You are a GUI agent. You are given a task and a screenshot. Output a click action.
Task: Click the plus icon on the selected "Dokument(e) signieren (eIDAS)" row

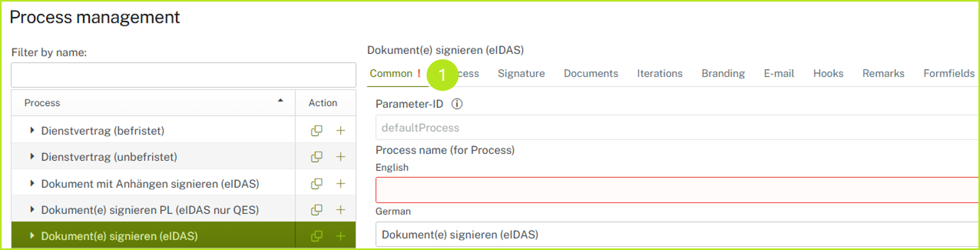pos(341,235)
